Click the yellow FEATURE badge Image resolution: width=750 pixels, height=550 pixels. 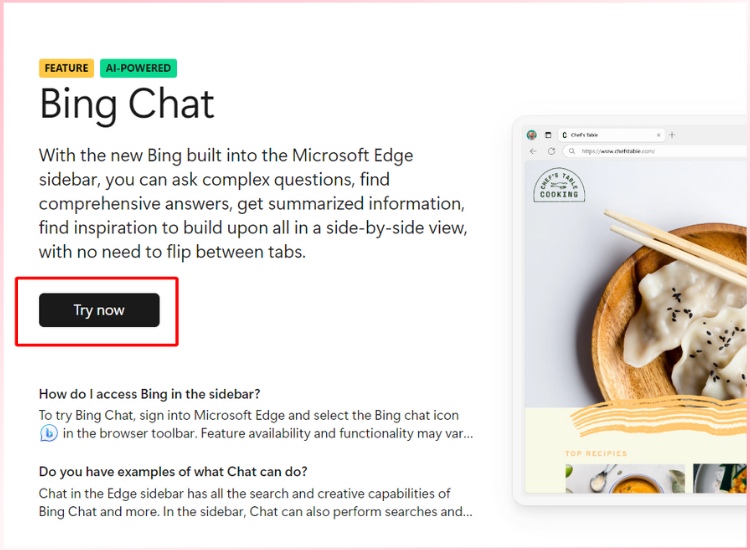(x=66, y=68)
